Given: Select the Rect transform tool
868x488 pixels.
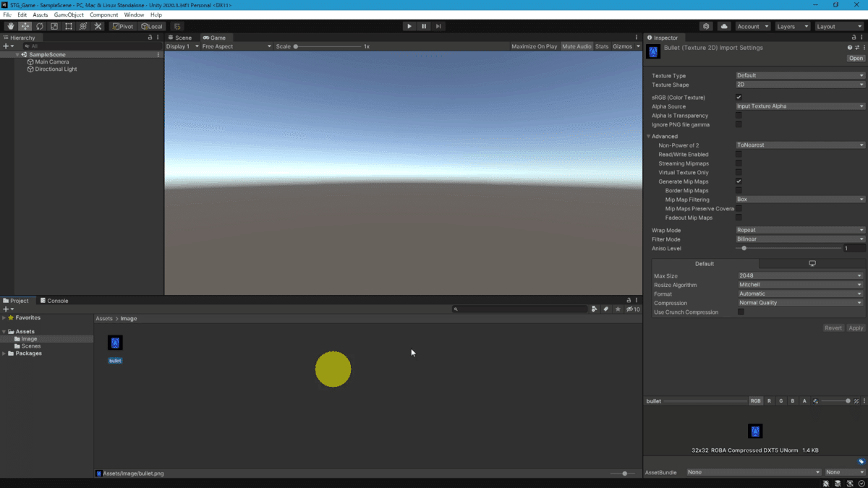Looking at the screenshot, I should coord(69,26).
